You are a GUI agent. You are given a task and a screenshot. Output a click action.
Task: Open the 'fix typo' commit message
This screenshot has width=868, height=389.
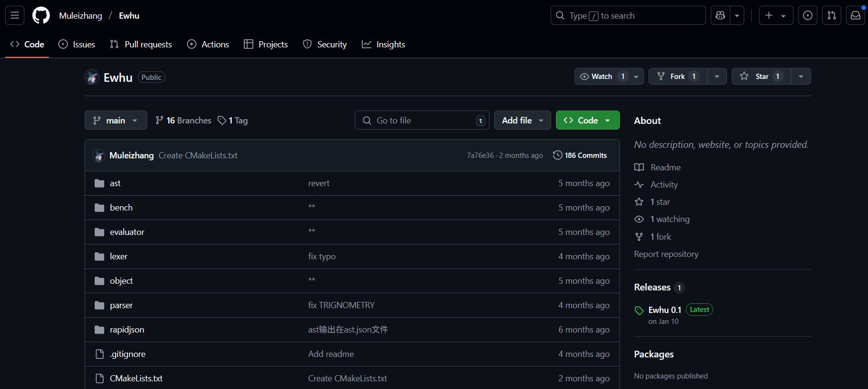point(322,256)
